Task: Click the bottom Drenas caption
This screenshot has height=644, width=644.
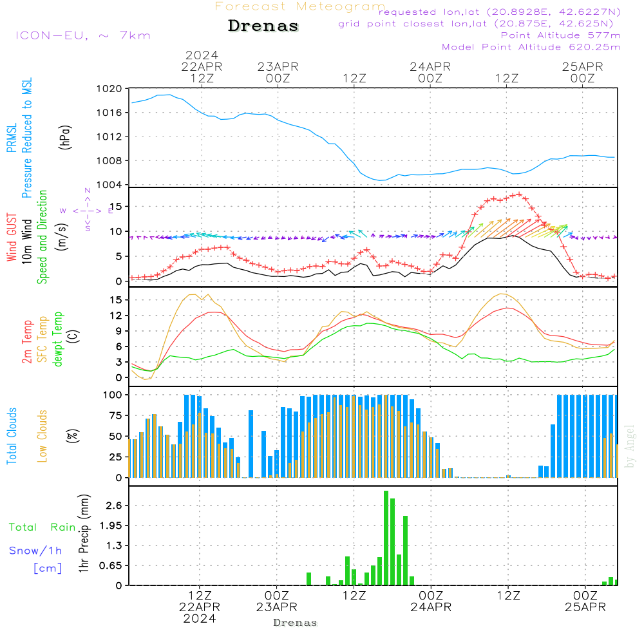Action: point(295,623)
